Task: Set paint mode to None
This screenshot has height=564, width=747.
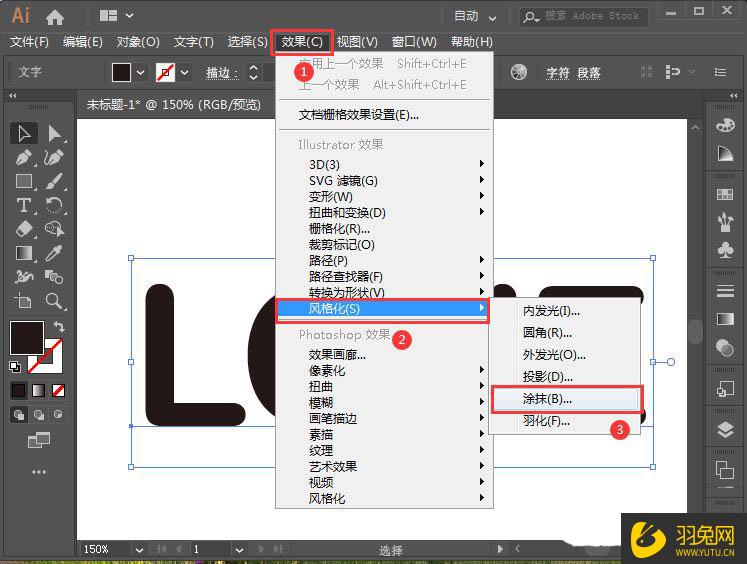Action: pyautogui.click(x=58, y=391)
